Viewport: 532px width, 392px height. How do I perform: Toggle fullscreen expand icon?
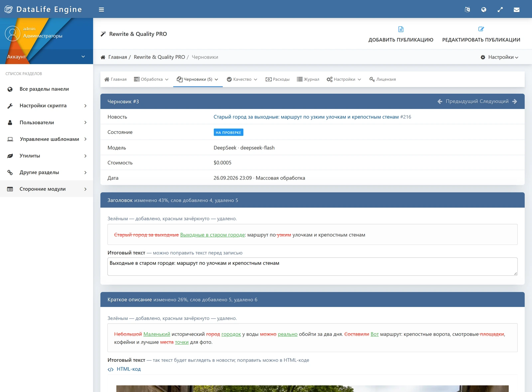click(x=500, y=10)
